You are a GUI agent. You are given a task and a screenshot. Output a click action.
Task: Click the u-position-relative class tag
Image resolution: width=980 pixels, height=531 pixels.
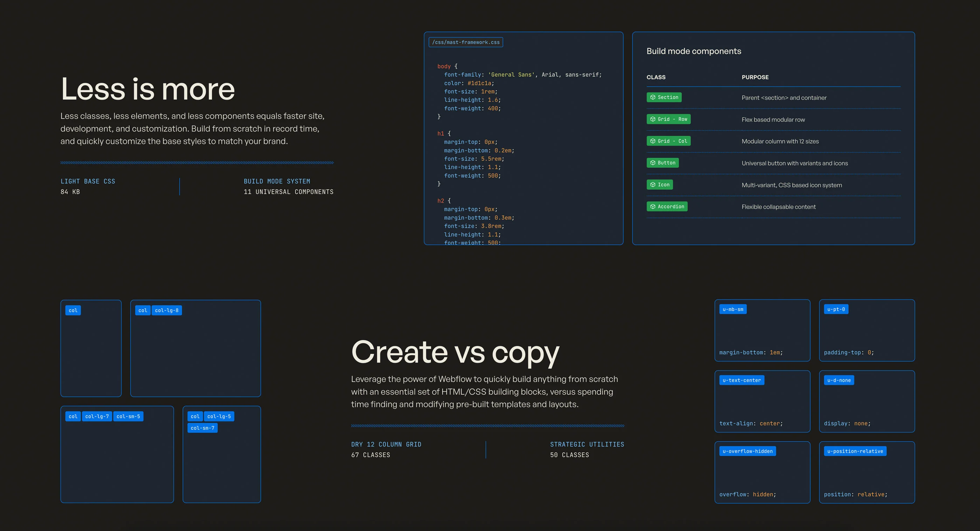(x=855, y=451)
